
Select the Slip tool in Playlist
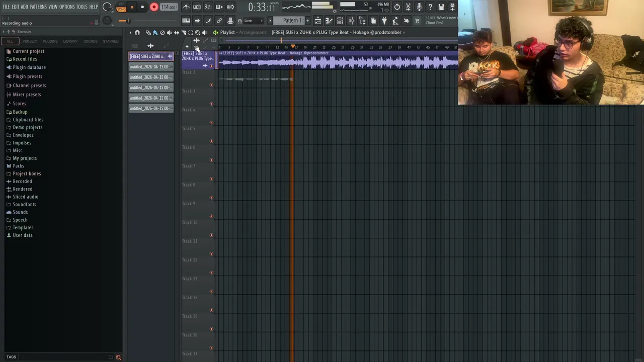click(177, 32)
